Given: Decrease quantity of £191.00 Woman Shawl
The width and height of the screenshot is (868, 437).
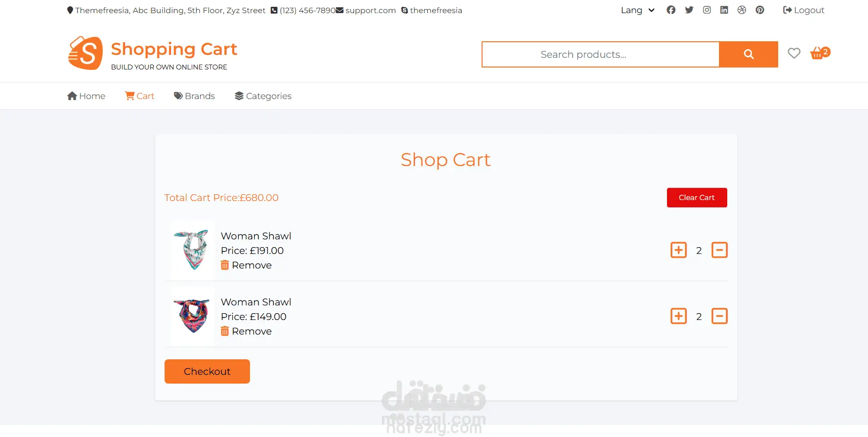Looking at the screenshot, I should (719, 250).
